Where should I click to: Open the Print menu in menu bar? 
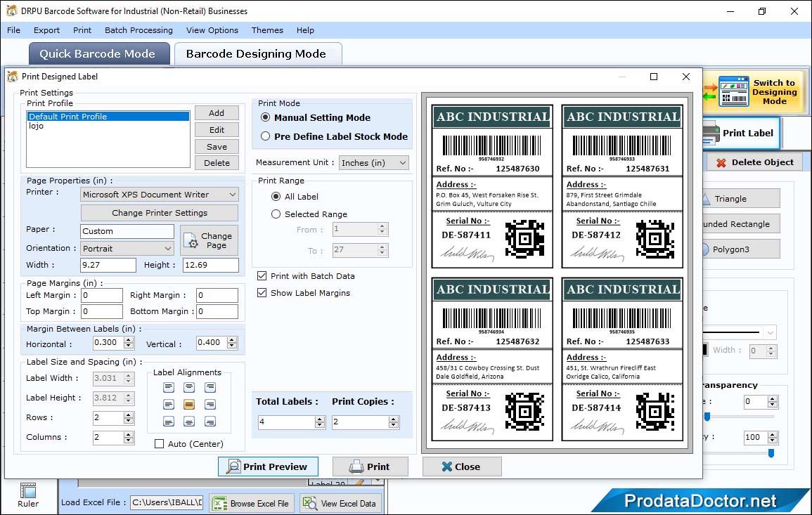82,30
